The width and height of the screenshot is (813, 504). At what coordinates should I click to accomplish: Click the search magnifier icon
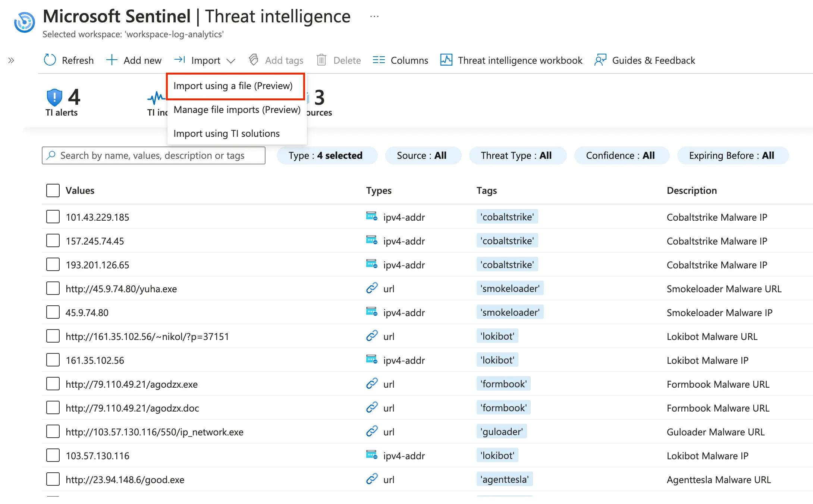pyautogui.click(x=51, y=155)
